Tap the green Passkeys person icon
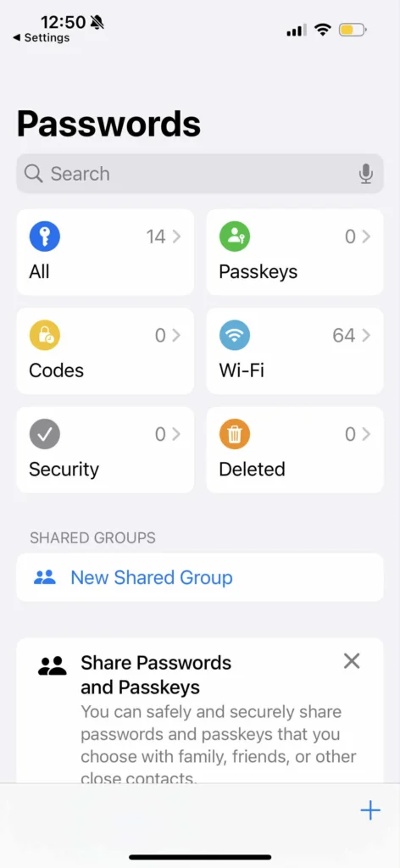This screenshot has height=868, width=400. [235, 237]
